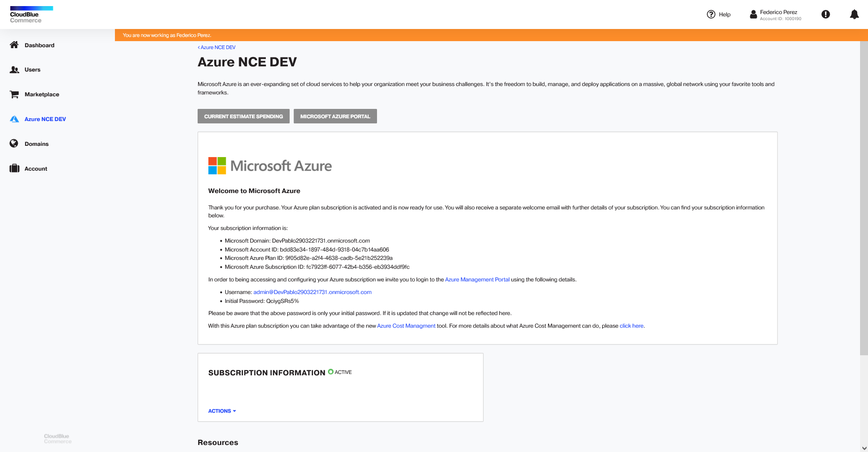Click the Initial Password QciygSRs5% text

[x=262, y=301]
